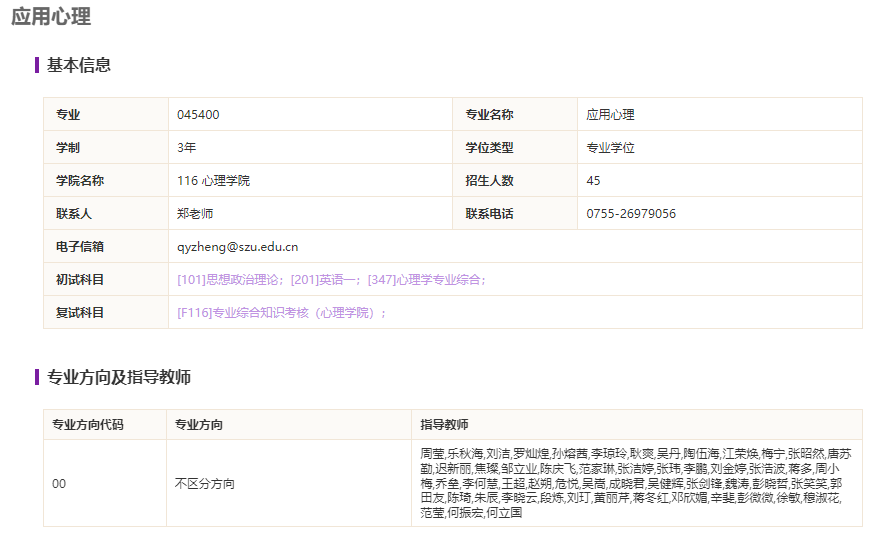This screenshot has height=537, width=881.
Task: Select the 基本信息 section heading
Action: click(x=78, y=66)
